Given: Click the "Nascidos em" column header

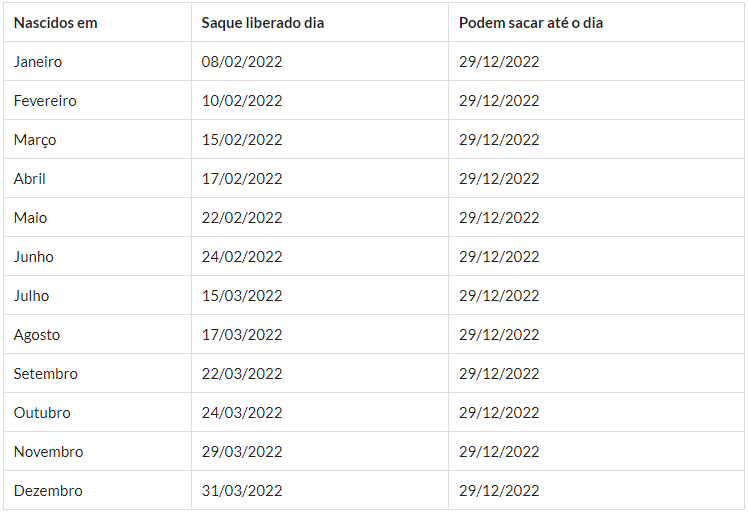Looking at the screenshot, I should pyautogui.click(x=56, y=23).
